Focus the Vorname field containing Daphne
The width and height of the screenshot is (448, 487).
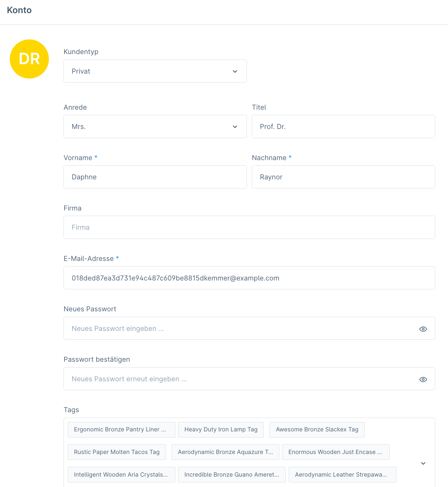[155, 177]
